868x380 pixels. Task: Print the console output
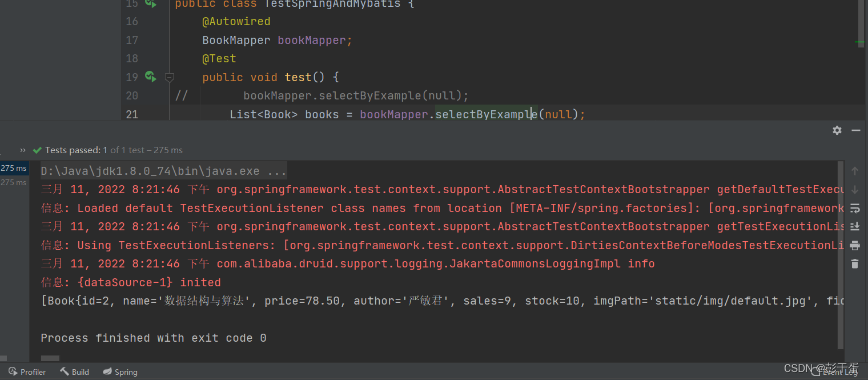point(855,245)
